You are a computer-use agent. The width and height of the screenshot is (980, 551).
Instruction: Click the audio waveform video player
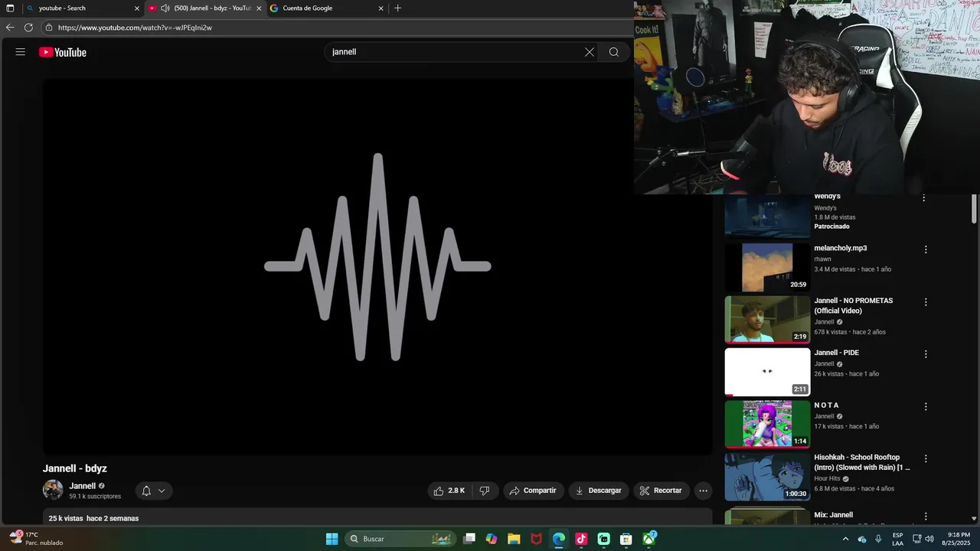(x=377, y=266)
